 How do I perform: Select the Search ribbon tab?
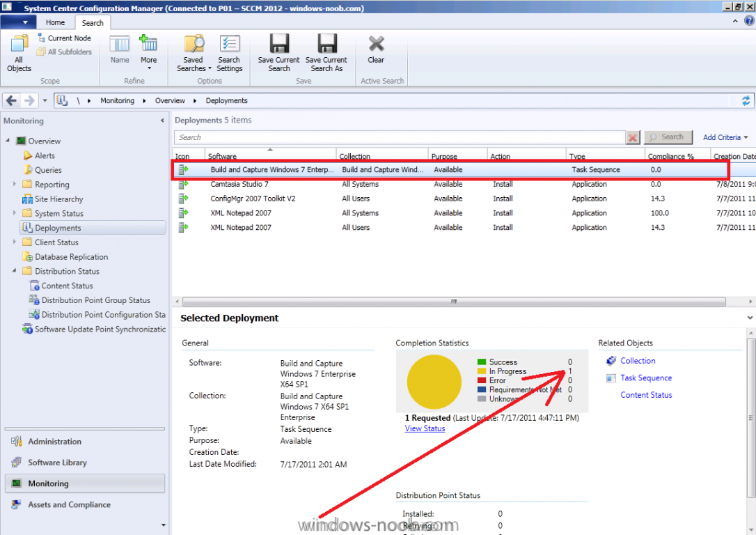coord(93,23)
